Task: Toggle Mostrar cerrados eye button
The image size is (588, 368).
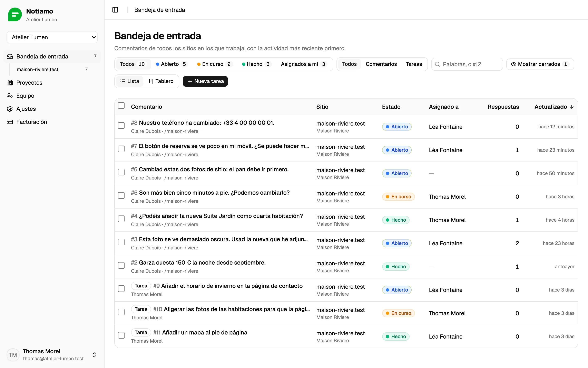Action: coord(540,64)
